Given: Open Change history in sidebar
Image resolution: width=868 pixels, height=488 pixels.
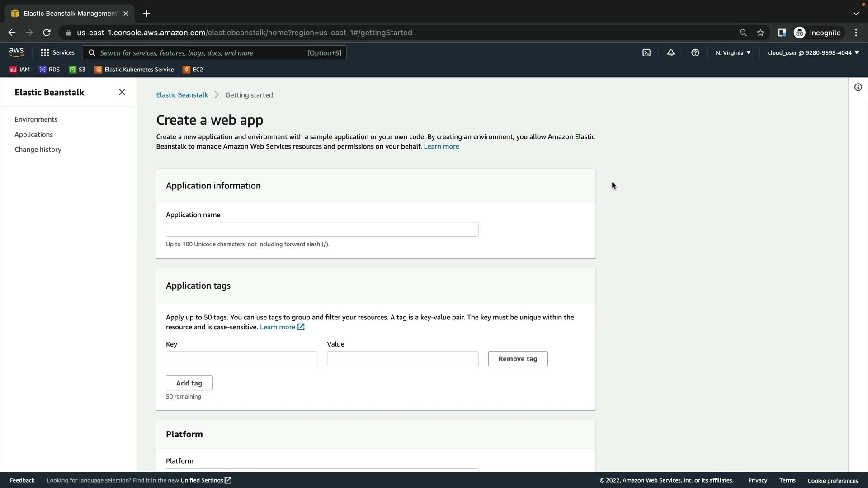Looking at the screenshot, I should coord(38,150).
